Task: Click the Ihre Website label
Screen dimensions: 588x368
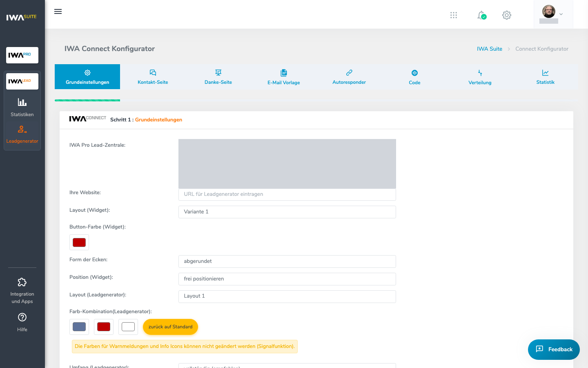Action: point(85,193)
